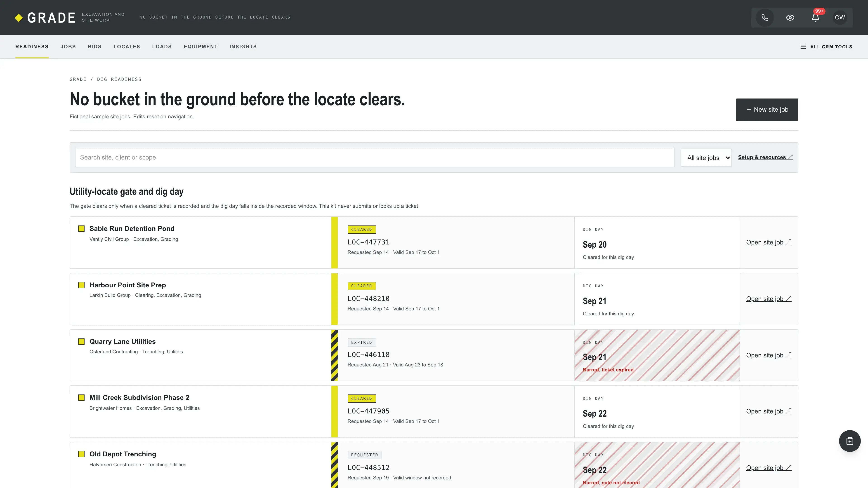The width and height of the screenshot is (868, 488).
Task: Click the hamburger icon beside All CRM Tools
Action: 803,47
